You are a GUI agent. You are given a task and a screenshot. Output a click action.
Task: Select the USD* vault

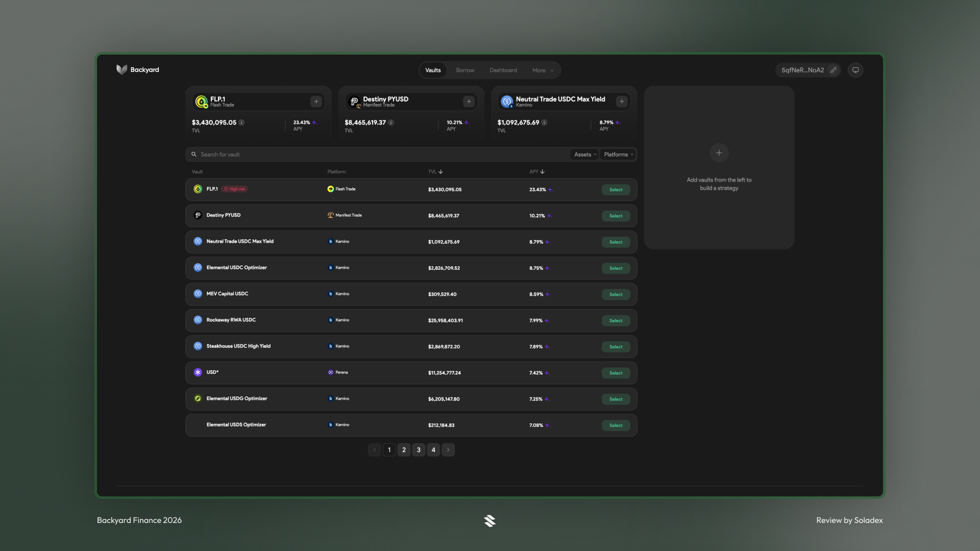tap(616, 373)
